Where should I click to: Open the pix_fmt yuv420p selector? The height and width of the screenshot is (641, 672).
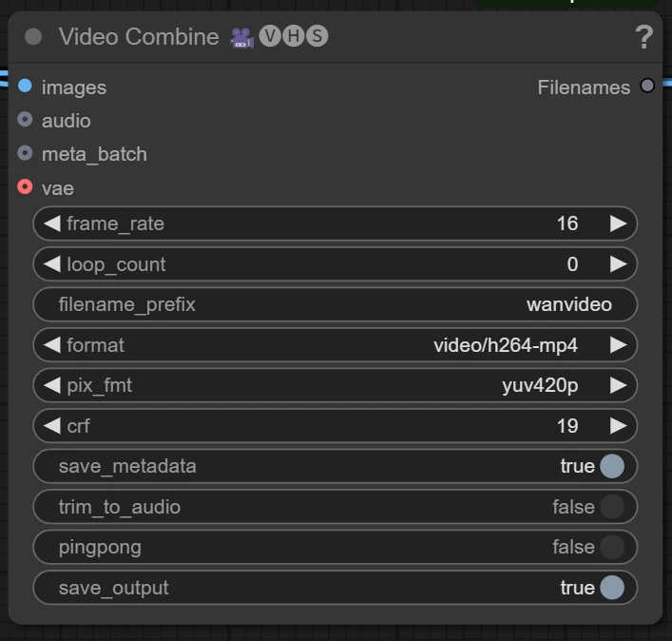[336, 385]
